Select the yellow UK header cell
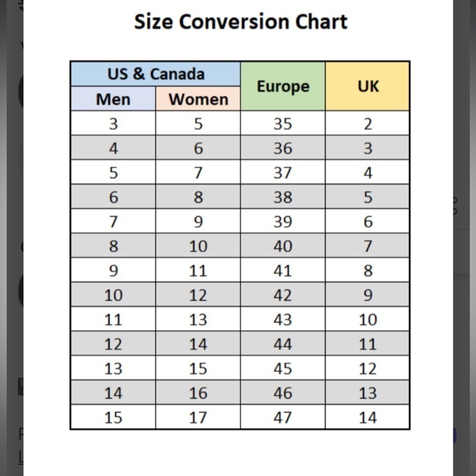Viewport: 476px width, 476px height. pos(367,86)
